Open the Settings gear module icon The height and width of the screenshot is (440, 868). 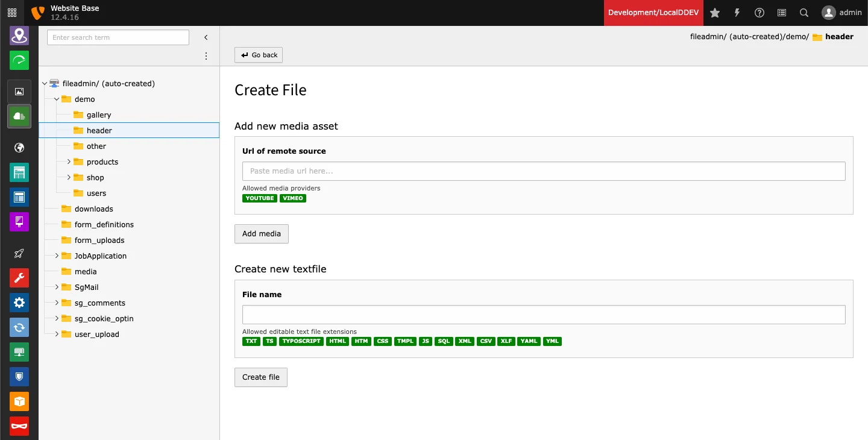point(19,303)
